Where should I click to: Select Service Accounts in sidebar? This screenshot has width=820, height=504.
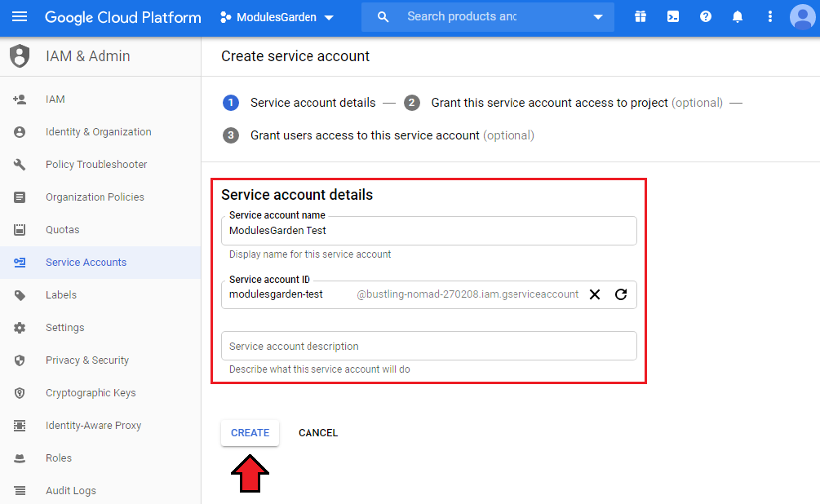coord(86,263)
